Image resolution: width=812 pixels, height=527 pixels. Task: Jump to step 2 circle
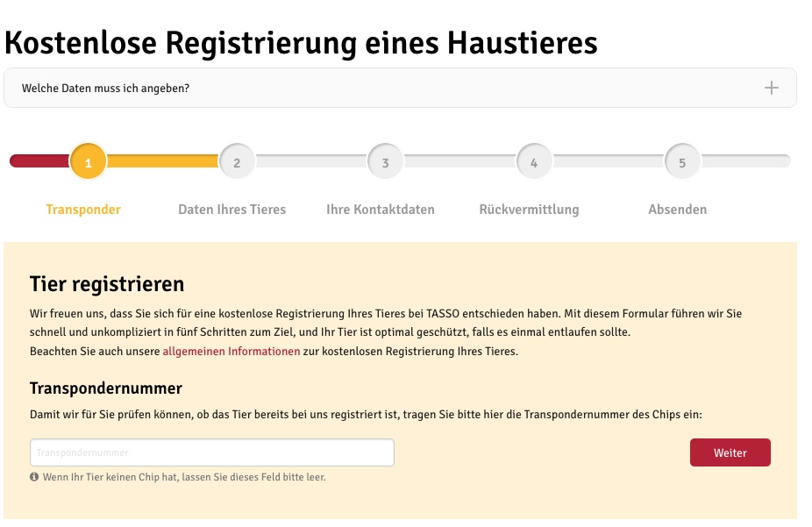click(237, 161)
